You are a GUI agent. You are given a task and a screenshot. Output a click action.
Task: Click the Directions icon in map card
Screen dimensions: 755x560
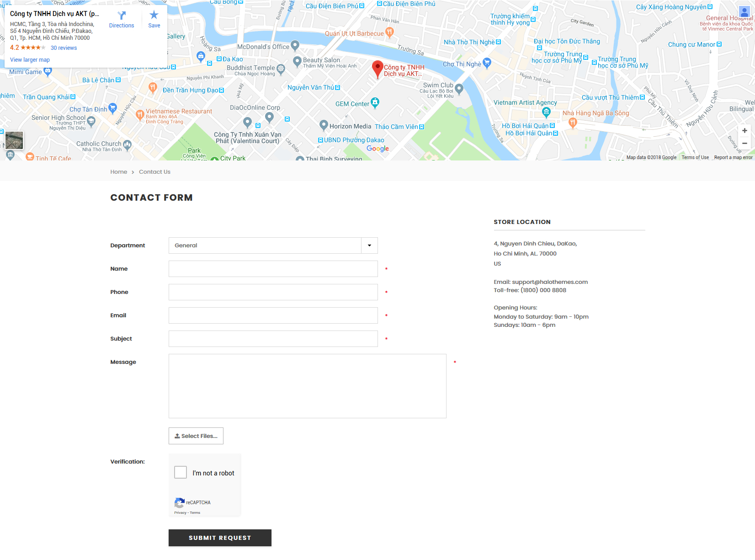pos(122,16)
